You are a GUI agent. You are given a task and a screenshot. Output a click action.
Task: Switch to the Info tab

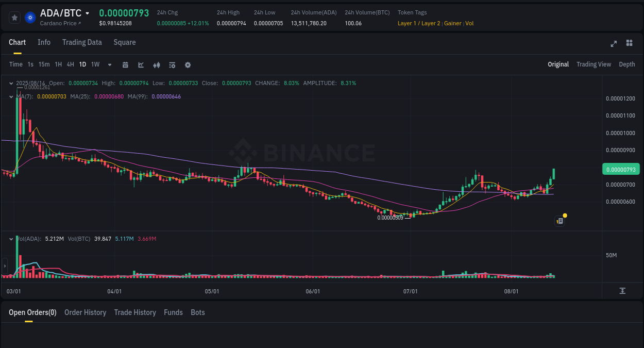[44, 42]
